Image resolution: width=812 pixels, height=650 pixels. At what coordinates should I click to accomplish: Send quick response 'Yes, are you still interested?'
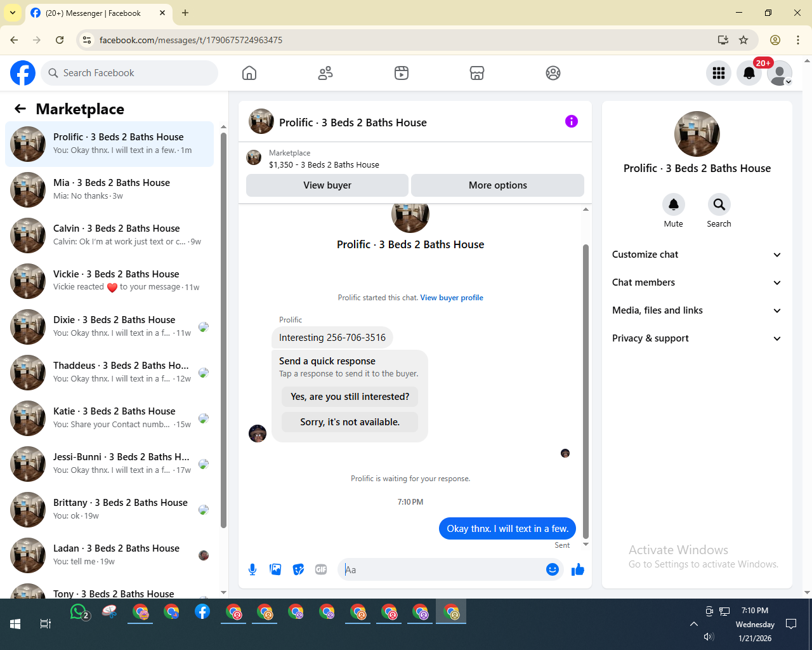coord(350,397)
